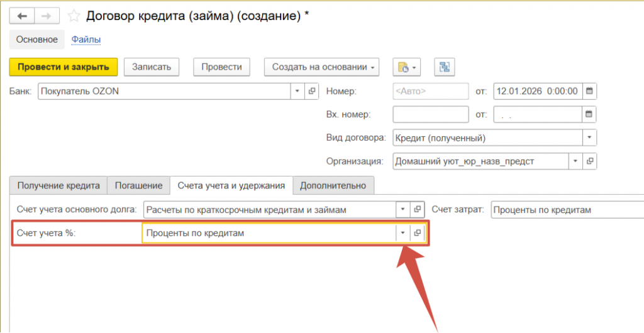This screenshot has width=644, height=333.
Task: Open the Bank field's linked record icon
Action: (311, 91)
